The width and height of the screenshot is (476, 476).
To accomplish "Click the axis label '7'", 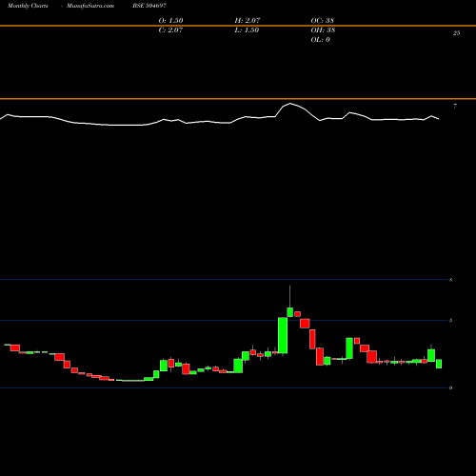I will pyautogui.click(x=455, y=107).
